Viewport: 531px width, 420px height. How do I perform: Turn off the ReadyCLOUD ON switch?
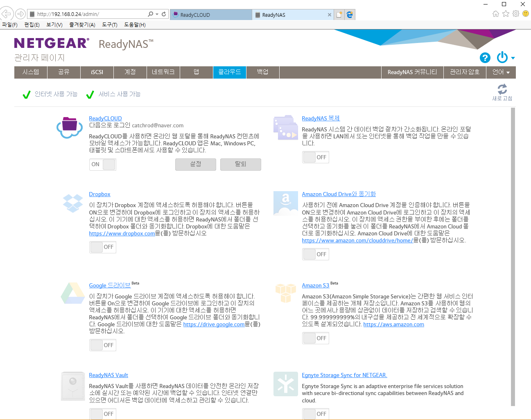[103, 165]
